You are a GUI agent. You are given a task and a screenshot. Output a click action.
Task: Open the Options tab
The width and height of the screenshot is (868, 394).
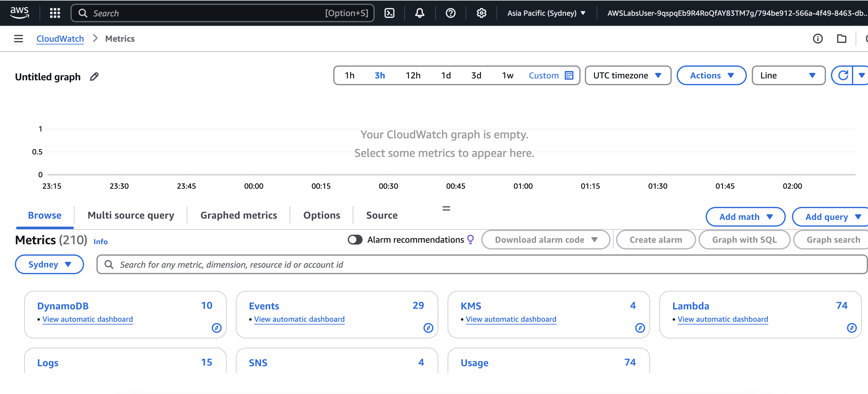click(x=321, y=215)
